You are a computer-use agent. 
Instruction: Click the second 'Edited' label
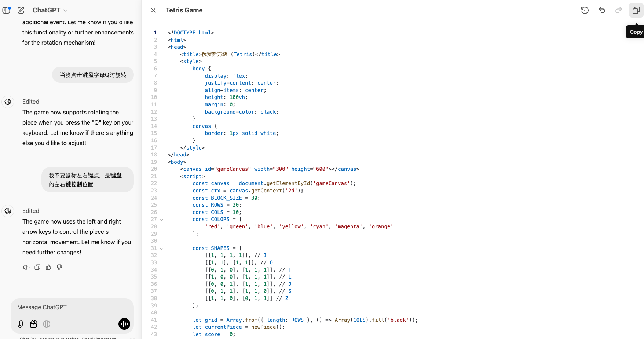pyautogui.click(x=31, y=211)
